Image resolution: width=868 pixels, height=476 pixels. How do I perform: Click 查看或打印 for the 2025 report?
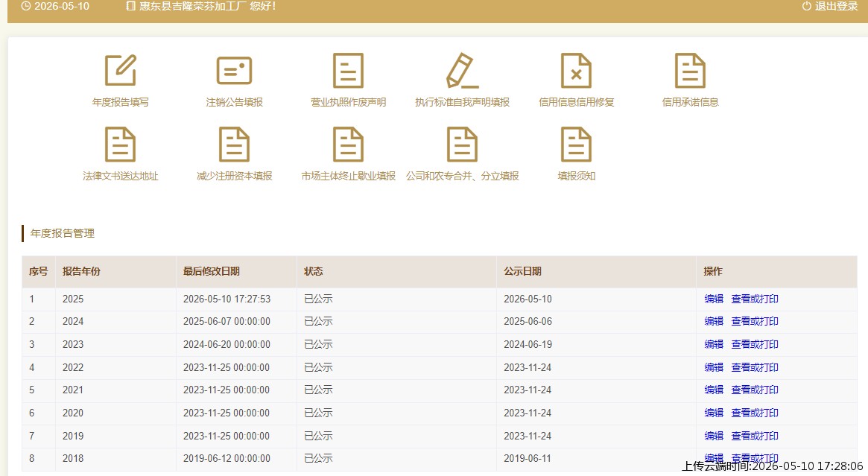coord(755,299)
